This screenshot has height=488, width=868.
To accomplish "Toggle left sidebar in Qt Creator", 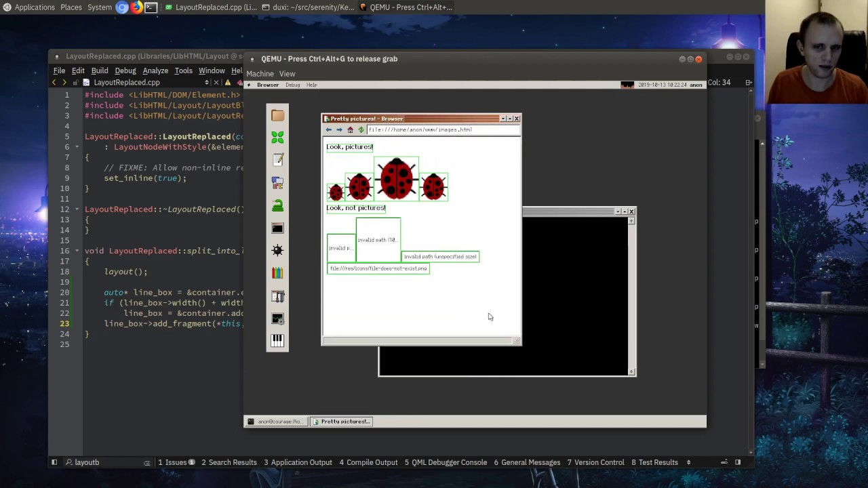I will pyautogui.click(x=54, y=462).
